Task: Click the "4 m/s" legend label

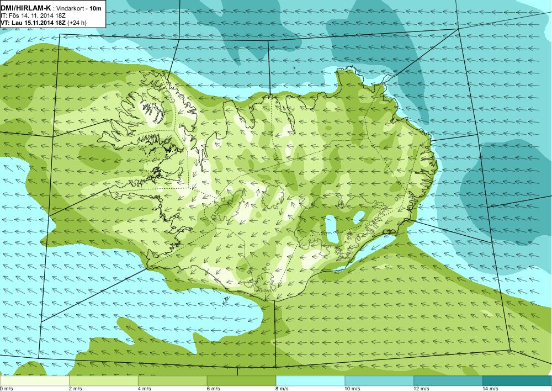Action: pos(145,389)
